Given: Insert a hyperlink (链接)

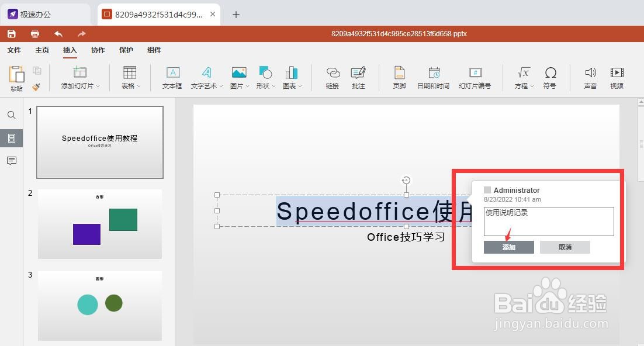Looking at the screenshot, I should point(333,77).
